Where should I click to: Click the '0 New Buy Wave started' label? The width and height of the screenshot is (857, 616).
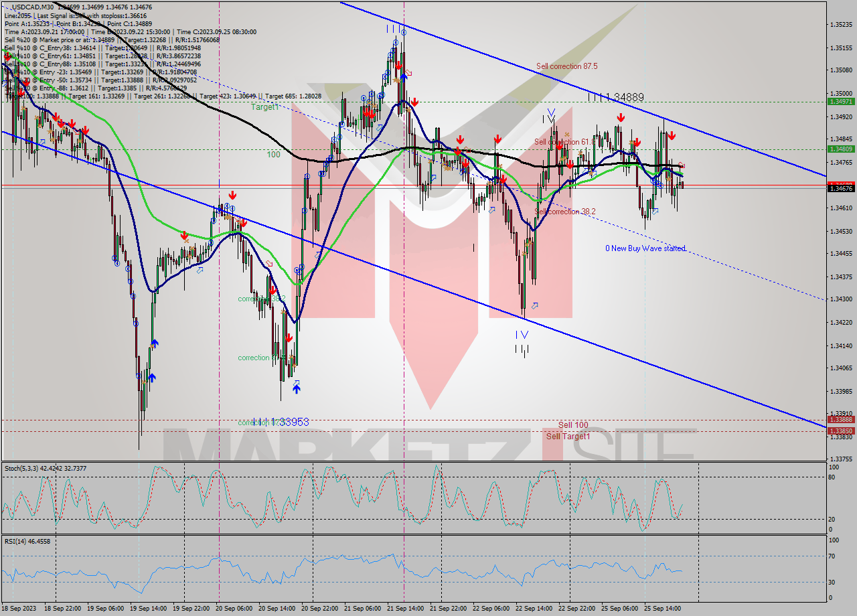click(645, 248)
